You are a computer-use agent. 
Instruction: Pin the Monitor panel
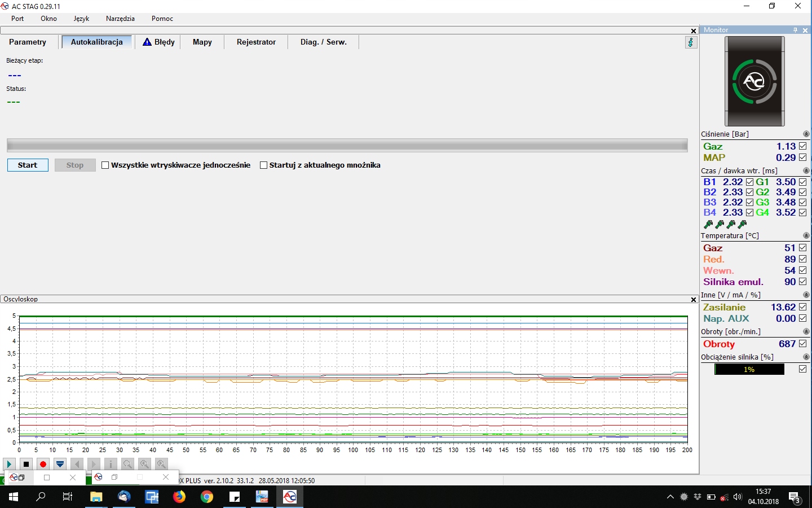click(795, 30)
